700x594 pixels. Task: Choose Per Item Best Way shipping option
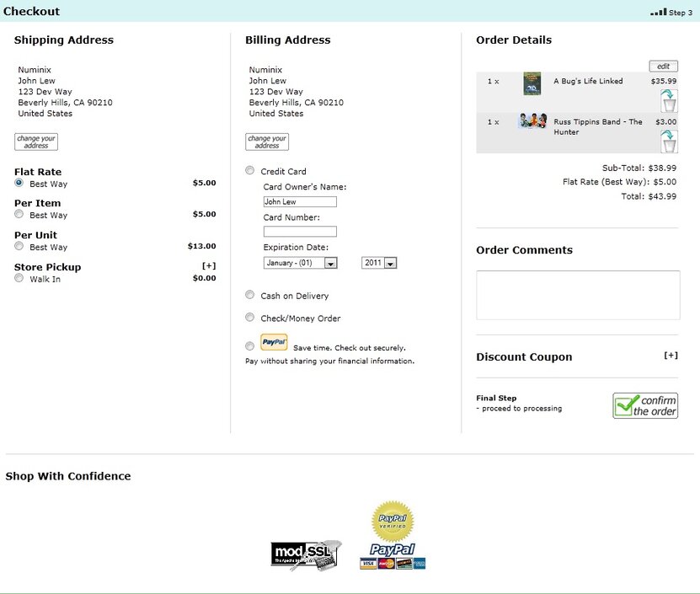[x=19, y=216]
